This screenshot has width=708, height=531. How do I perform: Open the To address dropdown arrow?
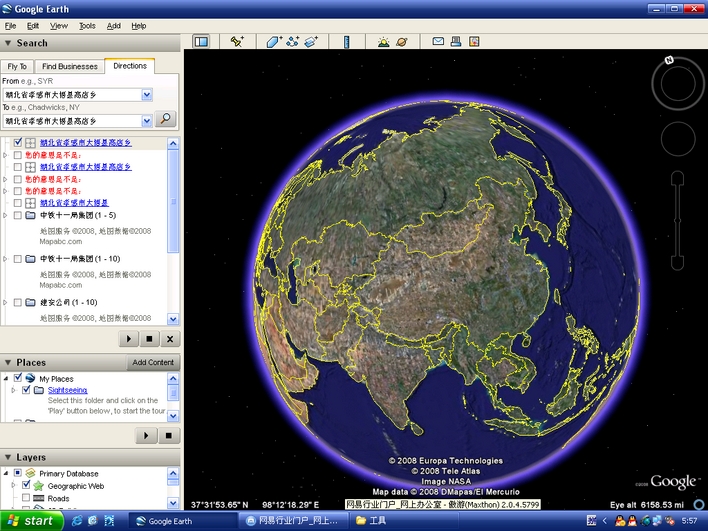tap(147, 121)
